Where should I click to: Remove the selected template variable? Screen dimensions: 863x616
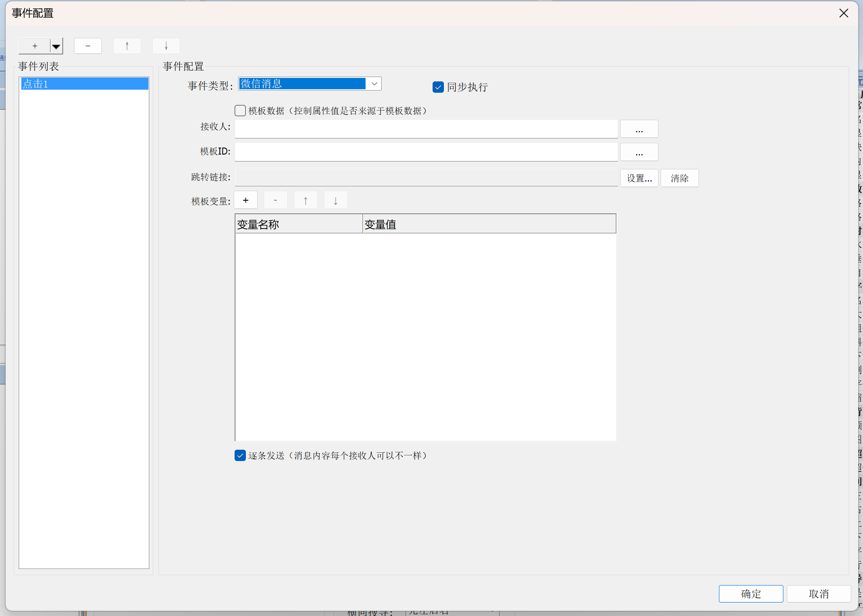click(x=275, y=200)
